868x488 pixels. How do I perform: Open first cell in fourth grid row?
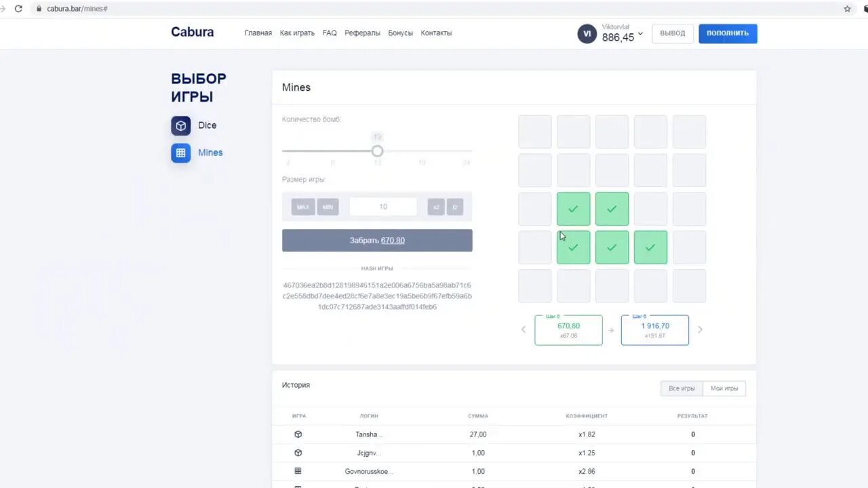[x=535, y=247]
